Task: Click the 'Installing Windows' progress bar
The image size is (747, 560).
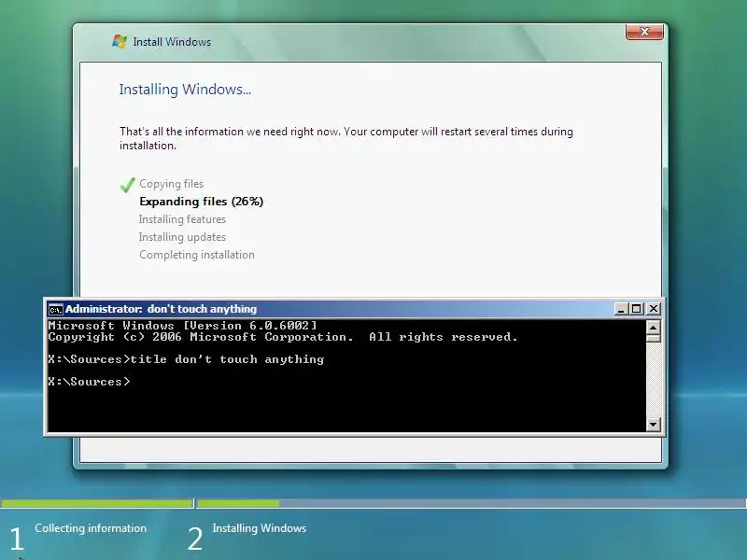Action: pyautogui.click(x=472, y=503)
